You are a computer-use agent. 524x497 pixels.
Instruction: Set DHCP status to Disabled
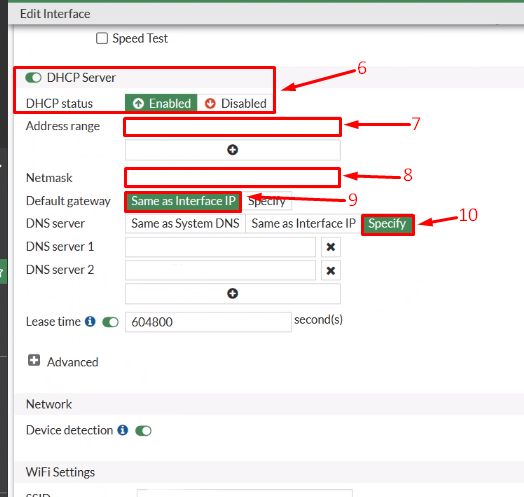(x=235, y=103)
